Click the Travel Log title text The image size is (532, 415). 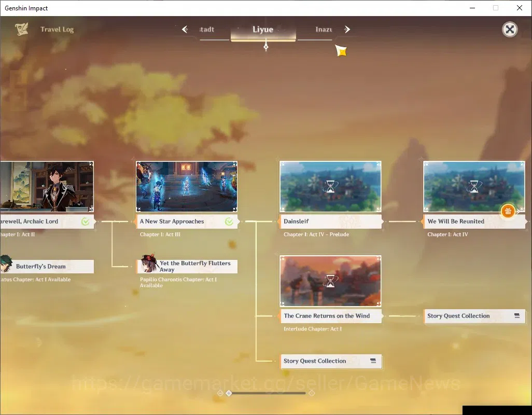coord(57,30)
